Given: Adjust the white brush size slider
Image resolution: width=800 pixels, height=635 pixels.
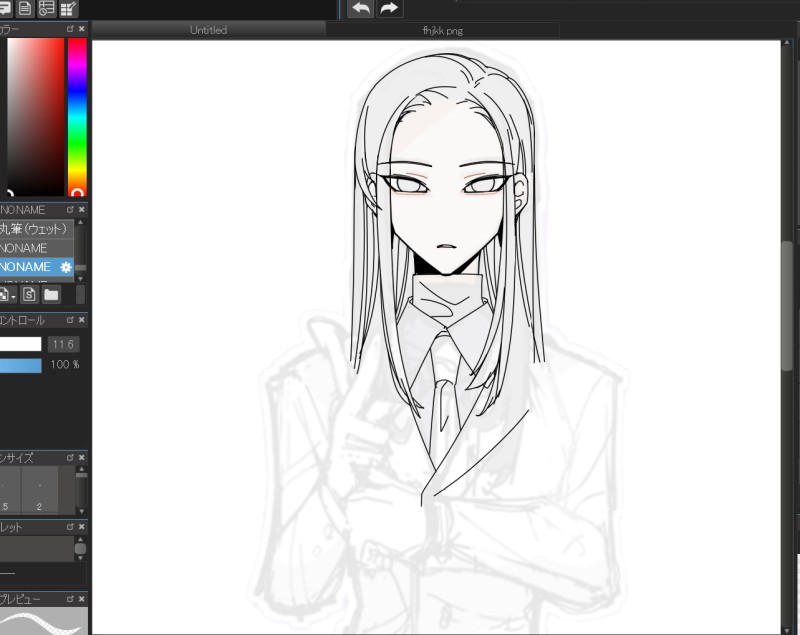Looking at the screenshot, I should [x=20, y=344].
